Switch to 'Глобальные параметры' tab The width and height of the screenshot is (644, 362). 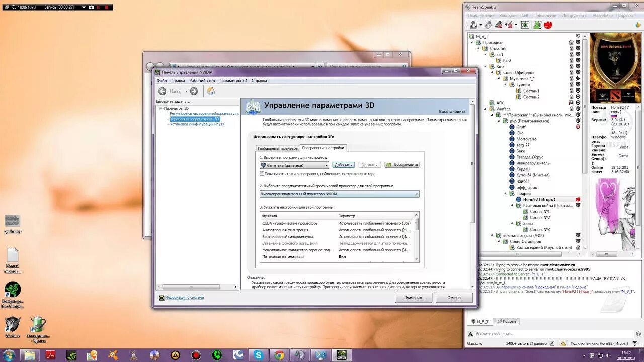[278, 148]
